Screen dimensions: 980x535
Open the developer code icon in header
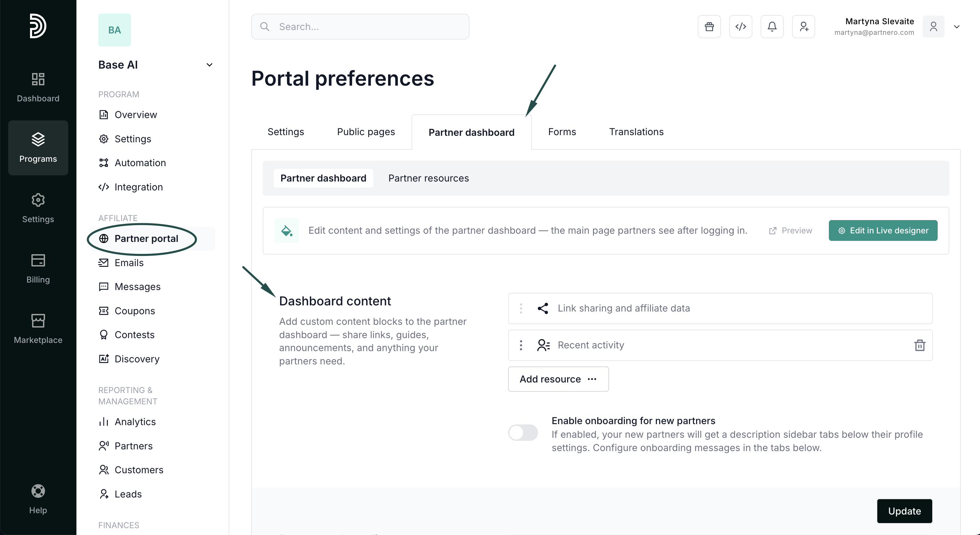tap(740, 27)
